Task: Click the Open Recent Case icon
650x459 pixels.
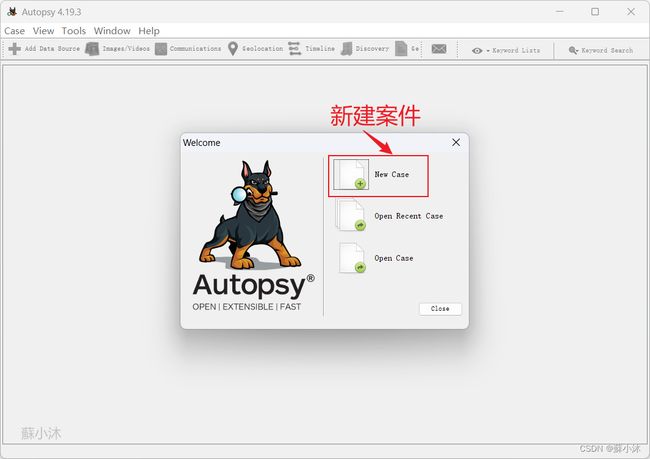Action: pyautogui.click(x=351, y=215)
